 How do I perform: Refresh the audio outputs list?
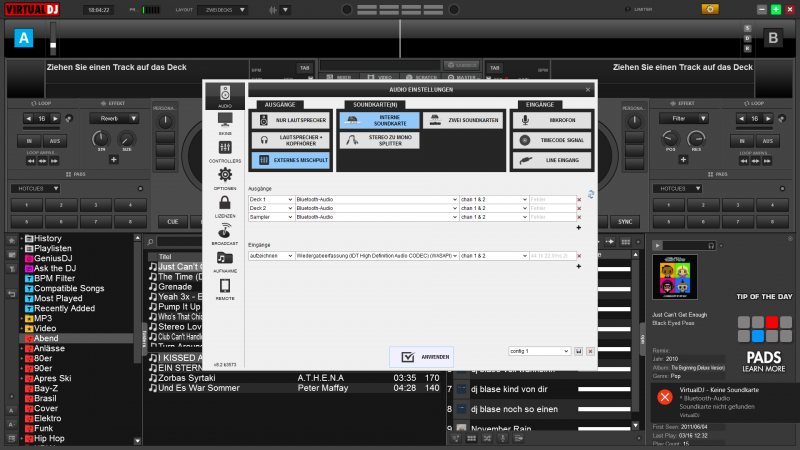coord(591,194)
